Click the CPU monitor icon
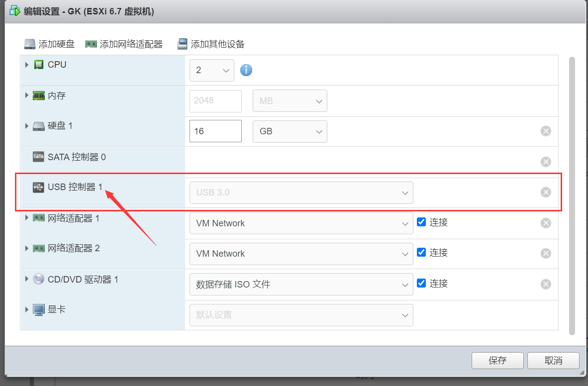 [38, 64]
